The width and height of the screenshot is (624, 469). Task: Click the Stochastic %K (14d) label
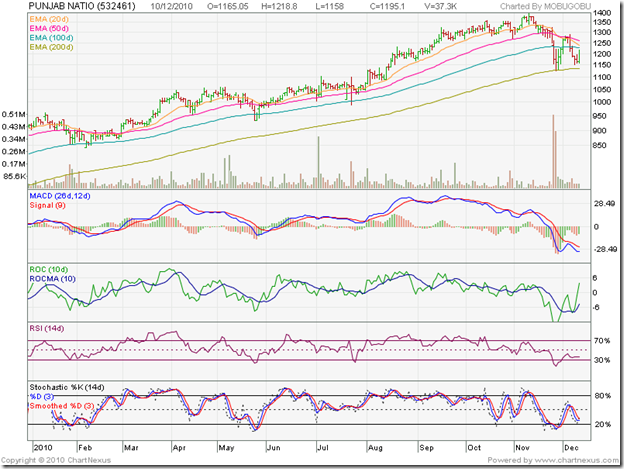pos(67,387)
